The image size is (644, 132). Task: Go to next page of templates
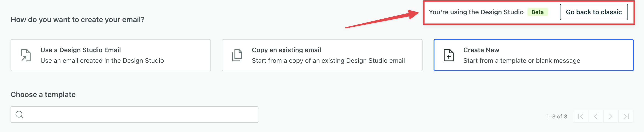(610, 116)
